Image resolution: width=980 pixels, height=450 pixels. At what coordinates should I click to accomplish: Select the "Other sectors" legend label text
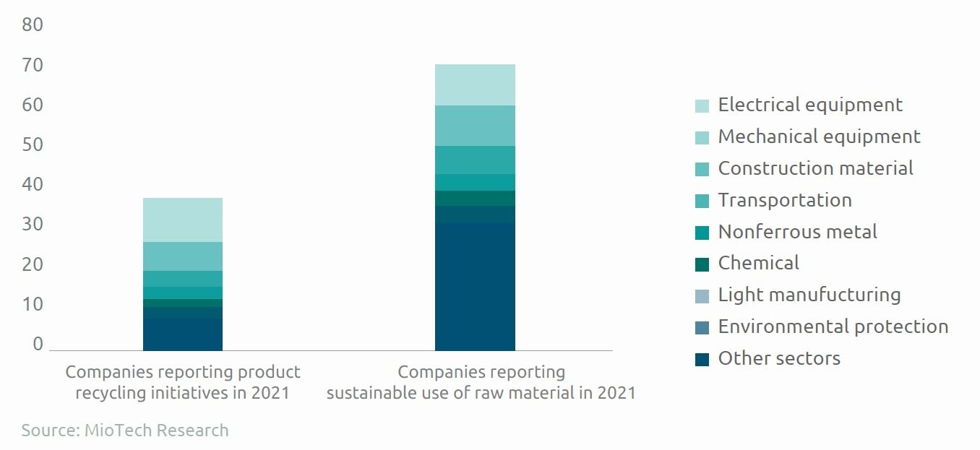pos(779,359)
